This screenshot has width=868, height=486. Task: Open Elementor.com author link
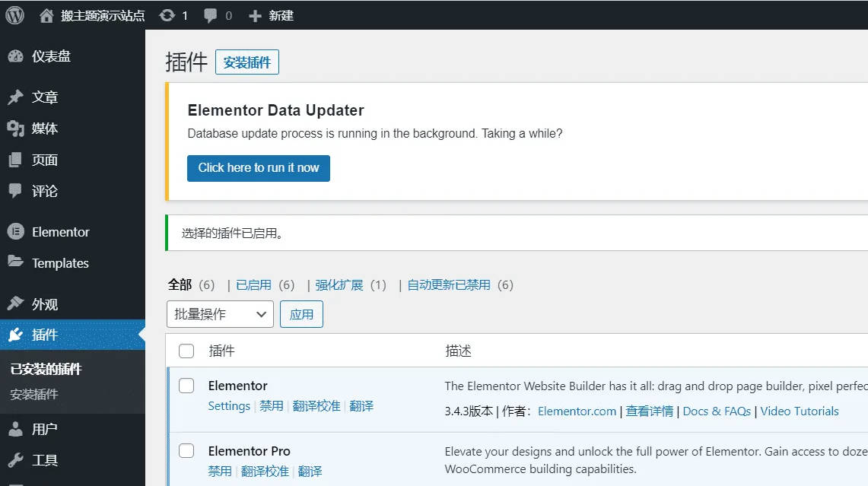pyautogui.click(x=577, y=411)
